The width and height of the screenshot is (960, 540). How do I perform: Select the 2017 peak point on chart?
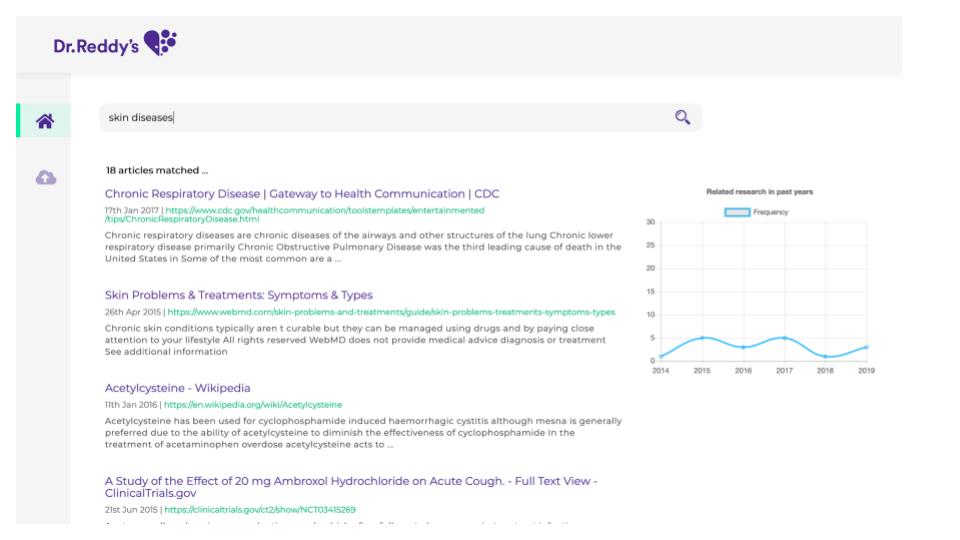pyautogui.click(x=784, y=338)
